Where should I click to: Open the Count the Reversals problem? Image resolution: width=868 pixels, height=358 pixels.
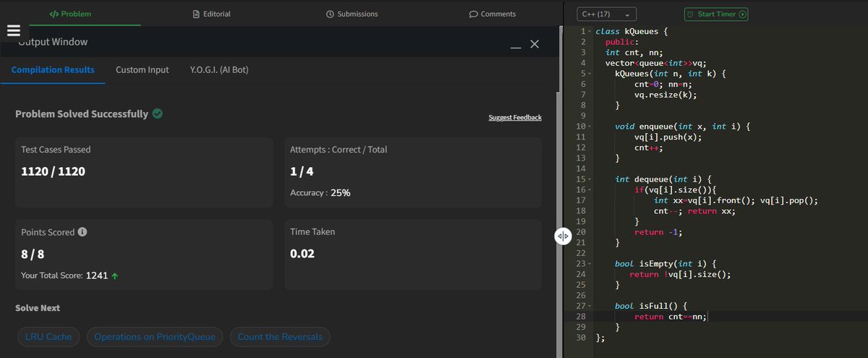281,337
